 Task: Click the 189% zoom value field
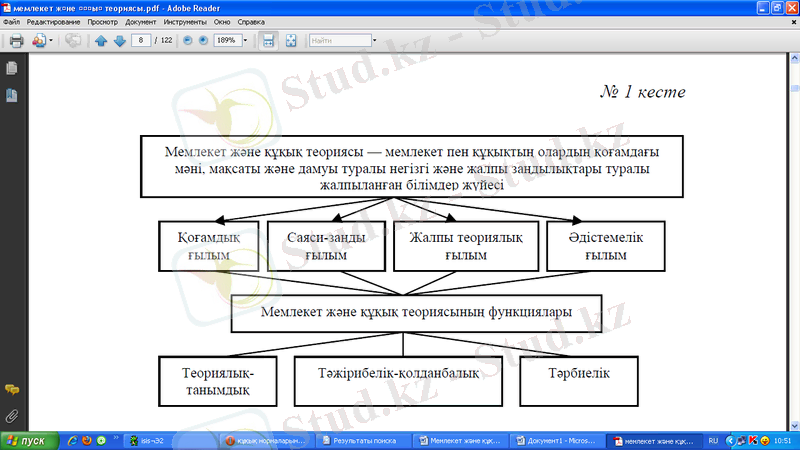(227, 40)
